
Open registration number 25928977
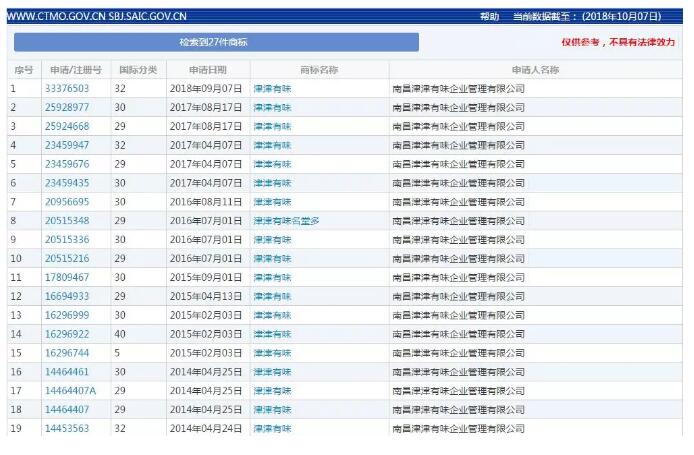(x=67, y=108)
